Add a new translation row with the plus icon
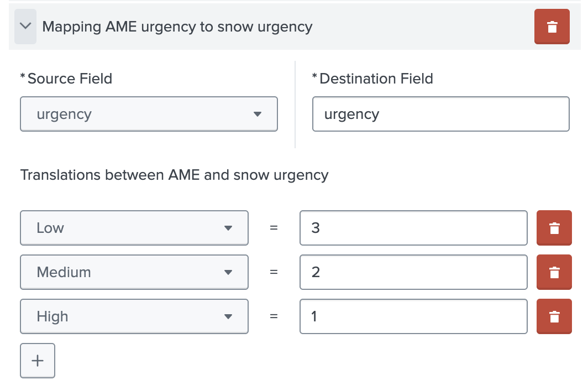The image size is (588, 385). pyautogui.click(x=37, y=360)
